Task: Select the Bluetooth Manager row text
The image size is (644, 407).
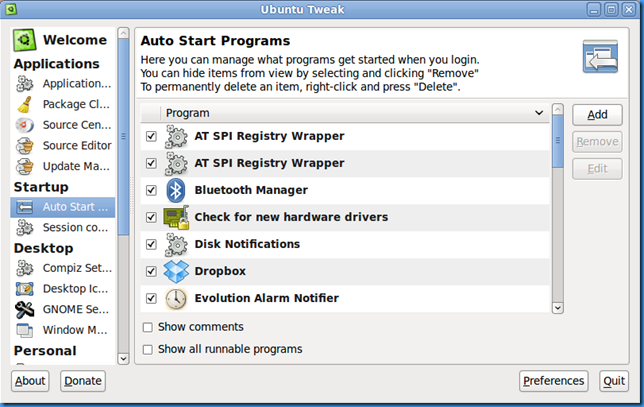Action: point(251,190)
